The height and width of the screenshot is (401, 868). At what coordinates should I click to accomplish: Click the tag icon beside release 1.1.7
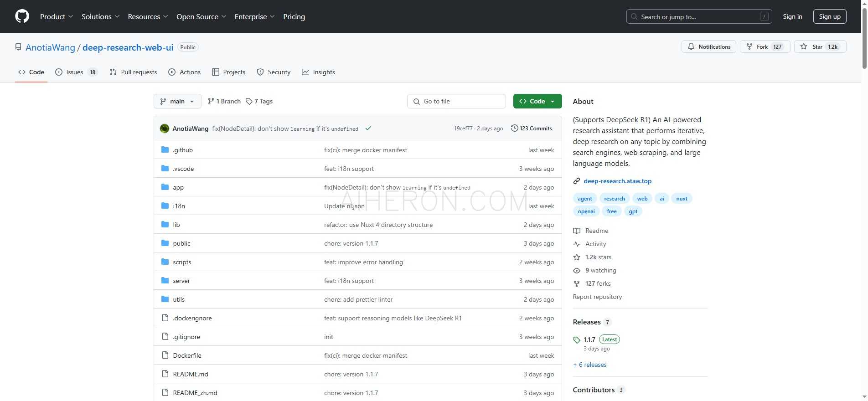[x=577, y=339]
